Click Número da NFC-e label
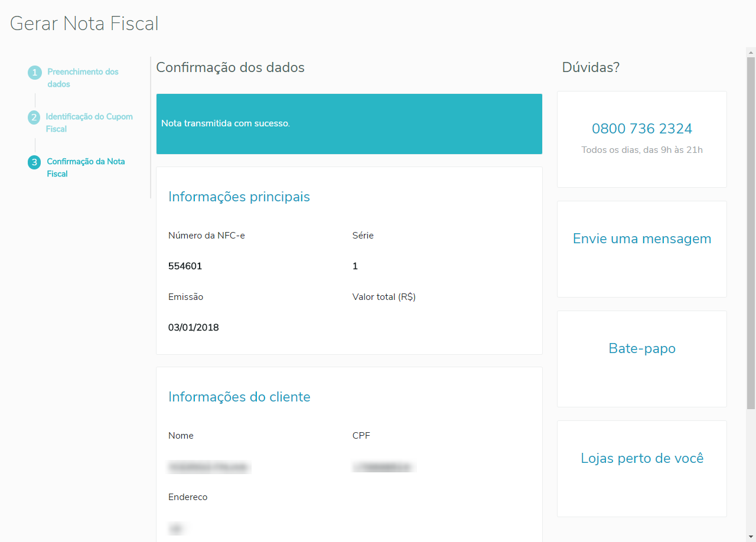 (x=207, y=236)
